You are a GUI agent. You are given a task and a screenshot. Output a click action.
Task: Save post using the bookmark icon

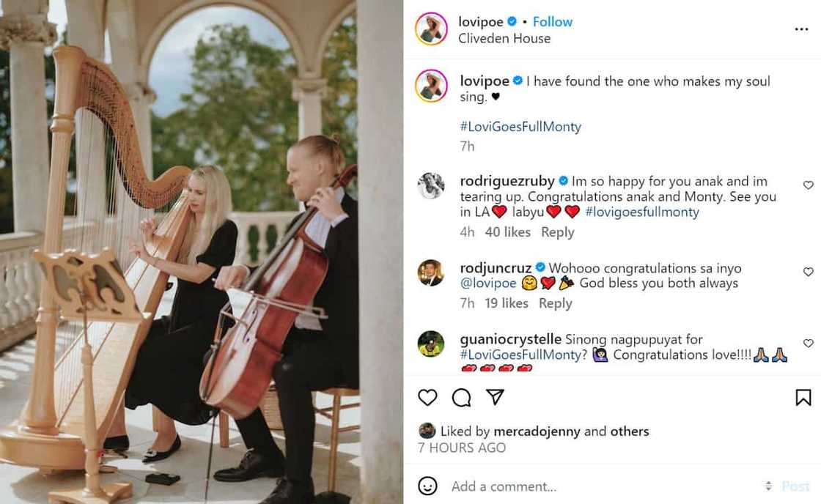(x=803, y=397)
